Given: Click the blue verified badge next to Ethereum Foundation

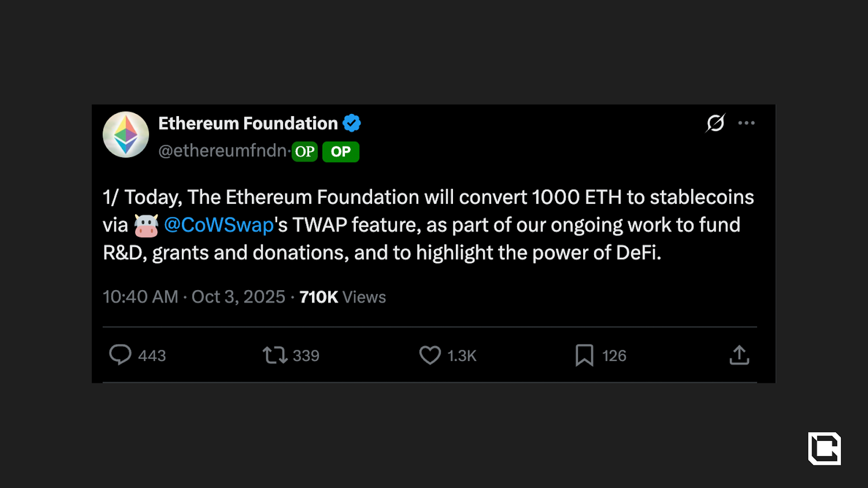Looking at the screenshot, I should click(353, 123).
